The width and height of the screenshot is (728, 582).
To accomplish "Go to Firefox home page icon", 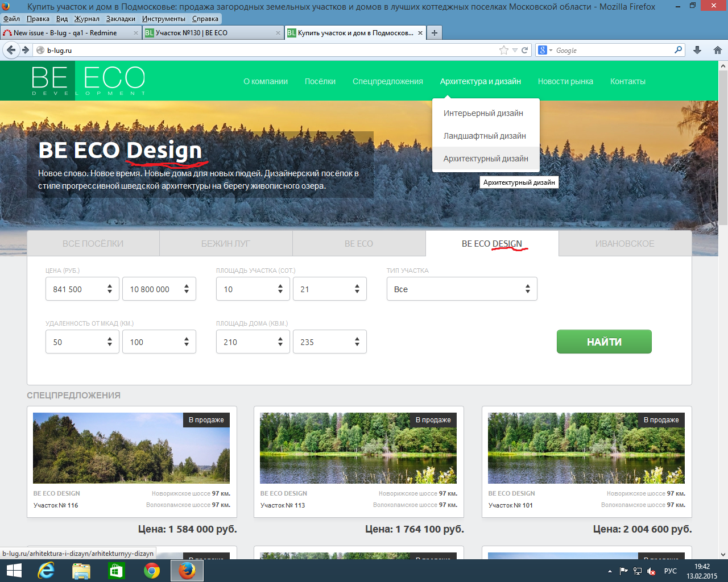I will [x=717, y=50].
